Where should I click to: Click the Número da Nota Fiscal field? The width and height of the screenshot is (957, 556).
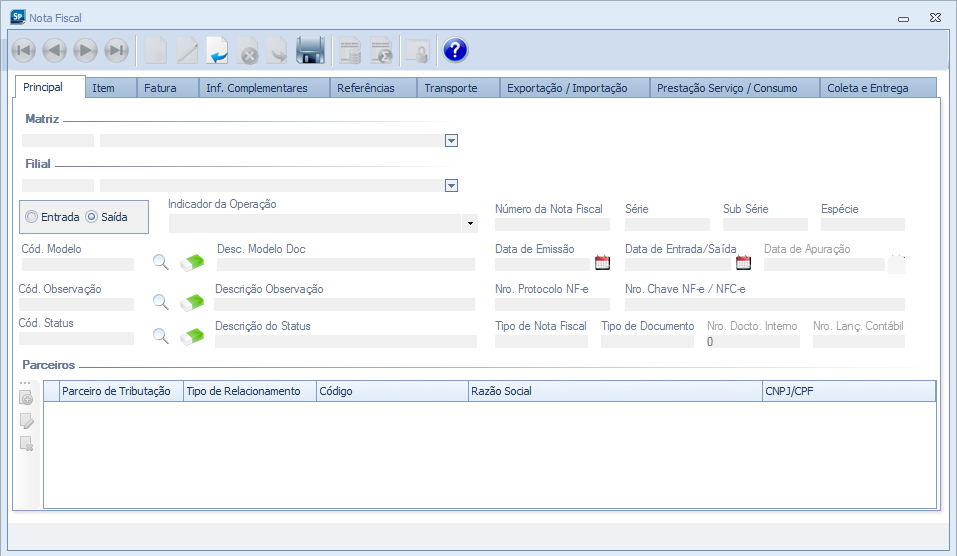[x=552, y=225]
